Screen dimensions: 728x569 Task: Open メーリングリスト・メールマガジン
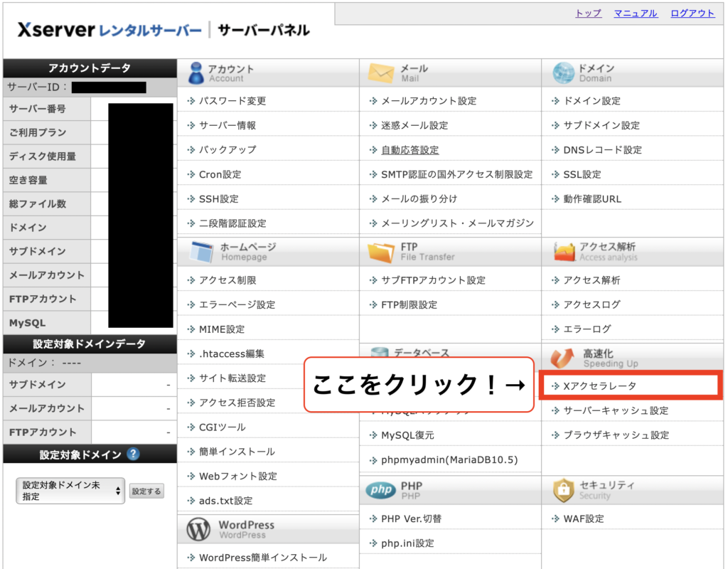click(x=457, y=223)
